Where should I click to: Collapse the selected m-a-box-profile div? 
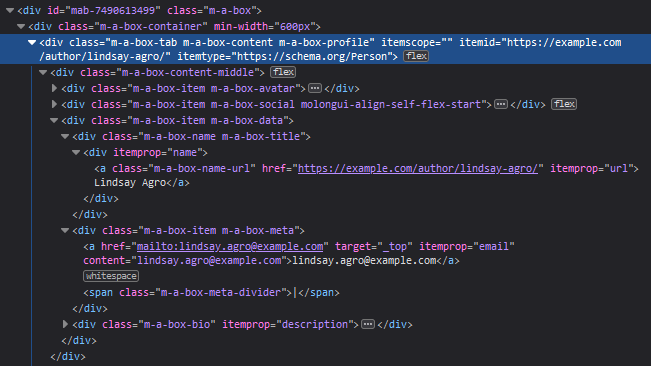pos(32,42)
